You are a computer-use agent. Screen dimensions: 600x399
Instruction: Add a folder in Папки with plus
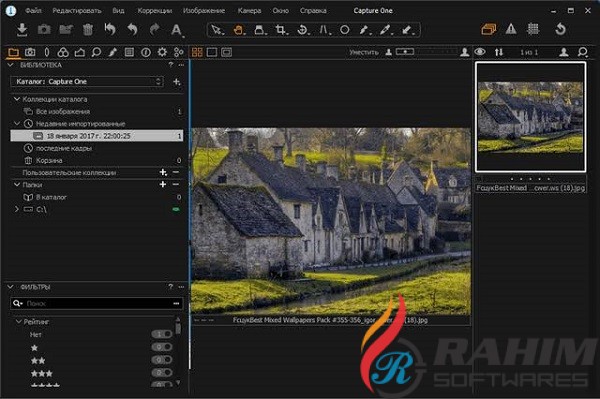pyautogui.click(x=163, y=185)
